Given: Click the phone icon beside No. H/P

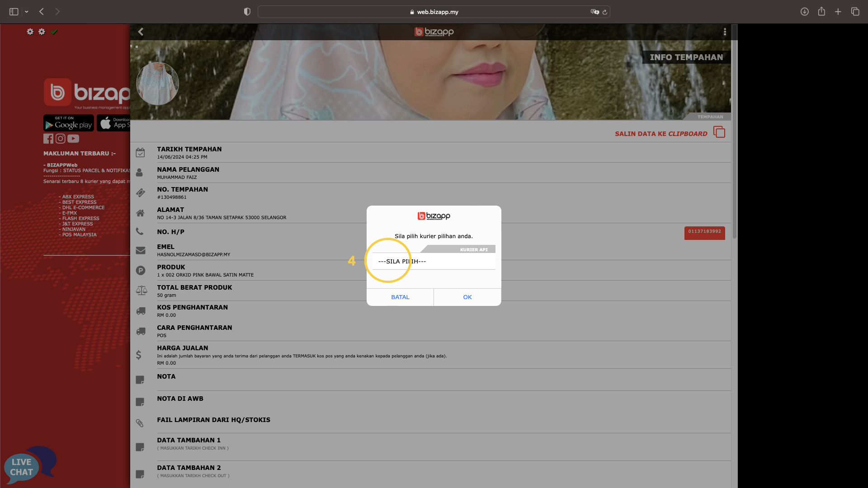Looking at the screenshot, I should pos(140,231).
